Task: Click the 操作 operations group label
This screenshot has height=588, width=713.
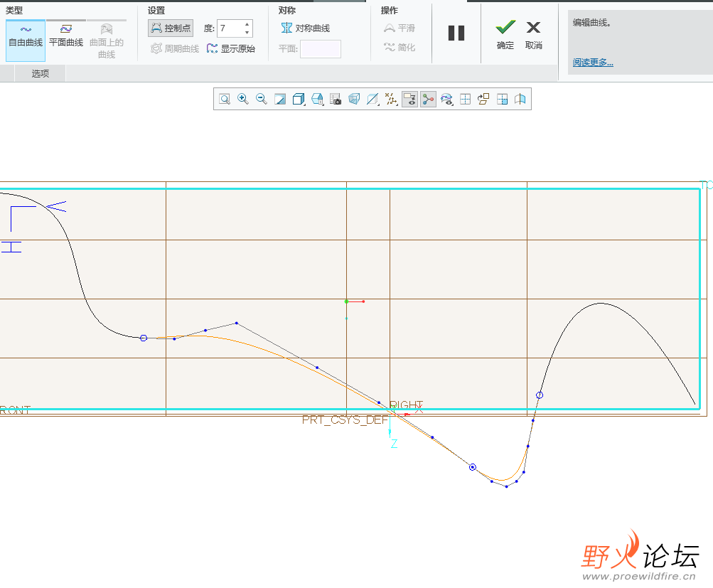Action: (x=390, y=11)
